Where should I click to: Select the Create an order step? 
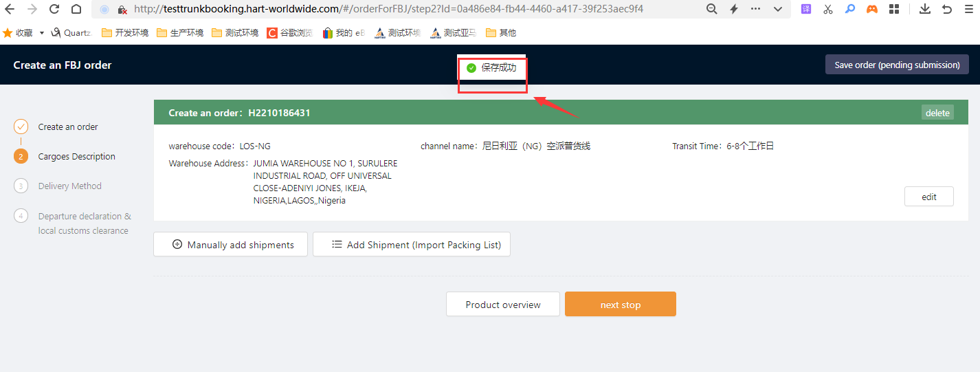coord(67,127)
